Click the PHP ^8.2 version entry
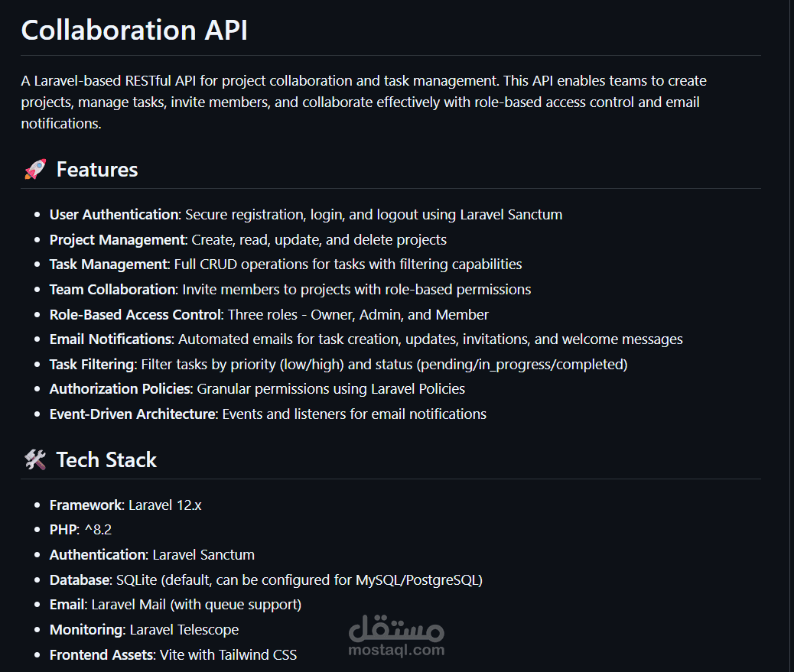Viewport: 794px width, 672px height. pos(80,530)
